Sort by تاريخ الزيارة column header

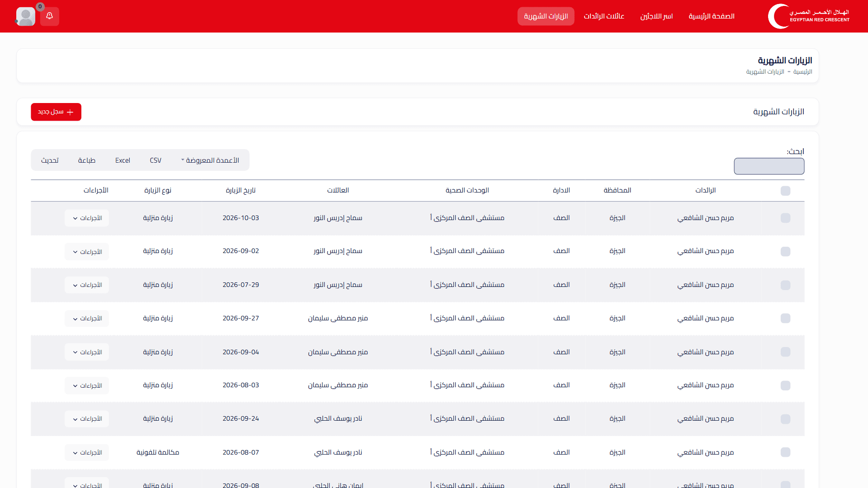pos(241,190)
